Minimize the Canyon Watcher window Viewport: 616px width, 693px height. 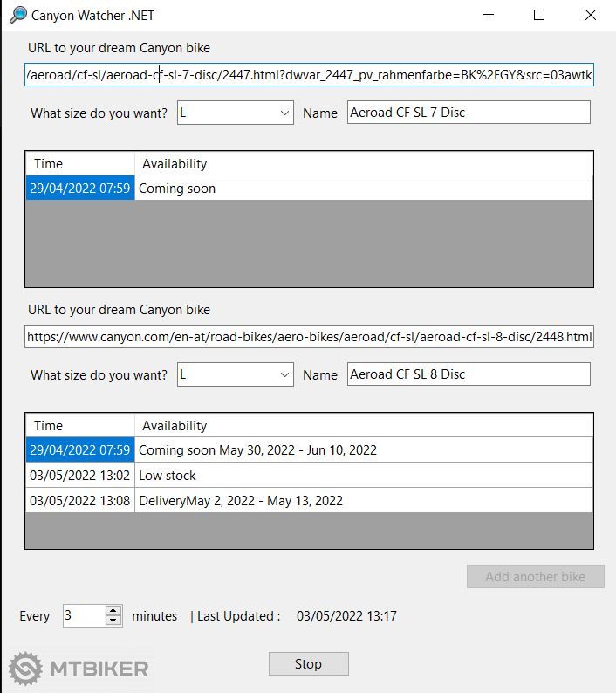tap(489, 15)
